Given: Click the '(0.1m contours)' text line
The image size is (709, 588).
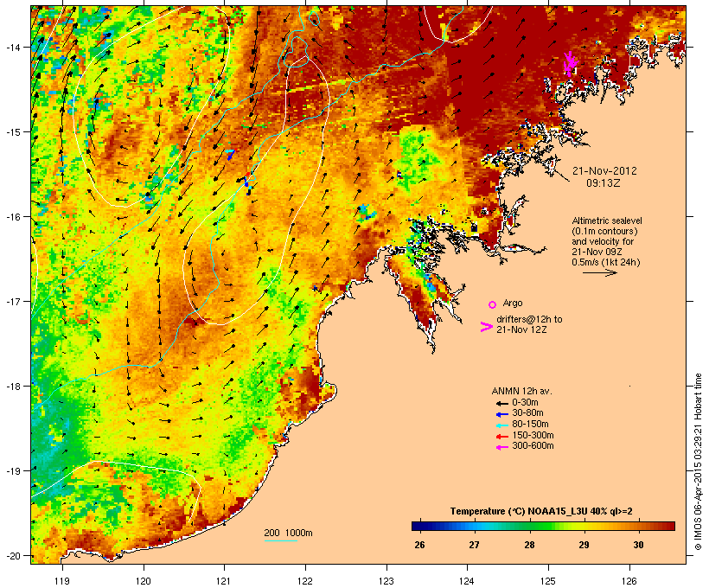Looking at the screenshot, I should [x=604, y=231].
